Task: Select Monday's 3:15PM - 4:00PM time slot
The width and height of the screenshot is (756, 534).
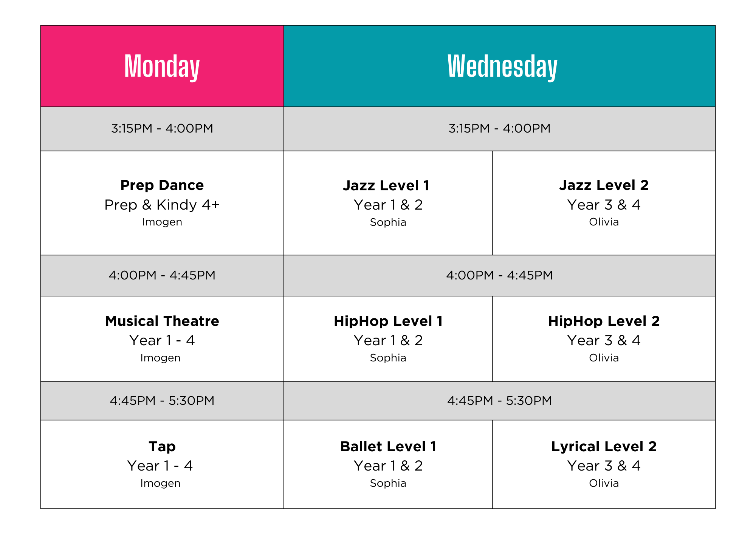Action: point(162,128)
